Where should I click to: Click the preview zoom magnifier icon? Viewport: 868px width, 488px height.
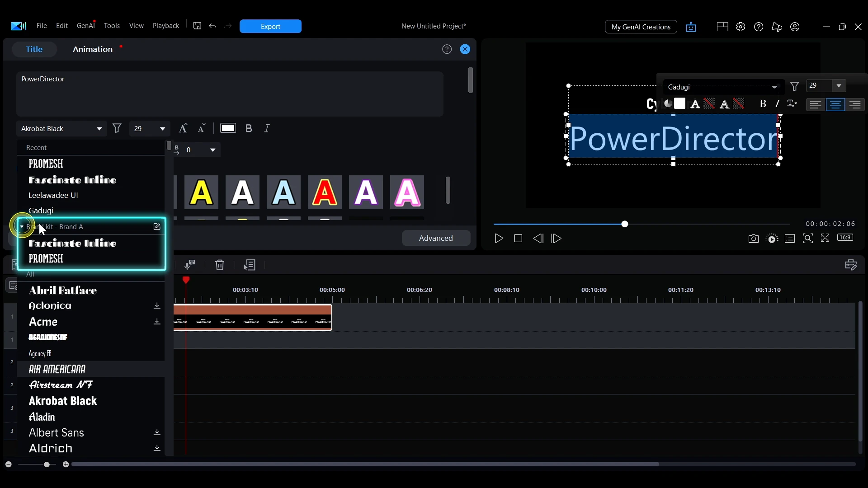[808, 238]
